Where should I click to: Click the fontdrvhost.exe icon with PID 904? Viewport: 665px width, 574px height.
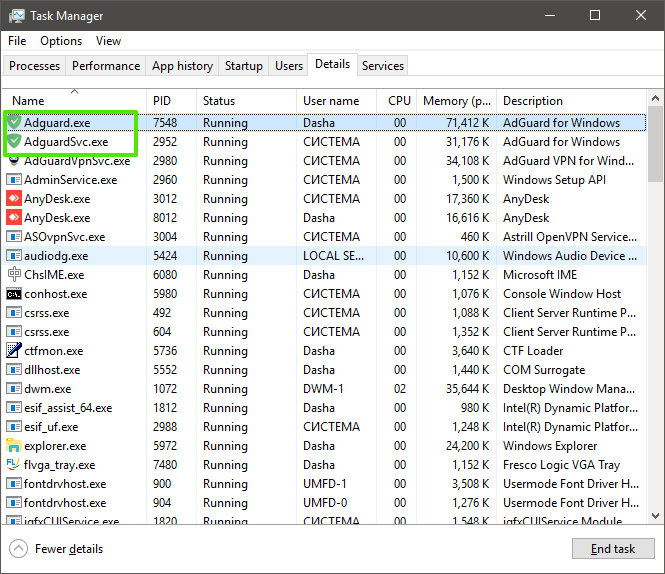[14, 503]
